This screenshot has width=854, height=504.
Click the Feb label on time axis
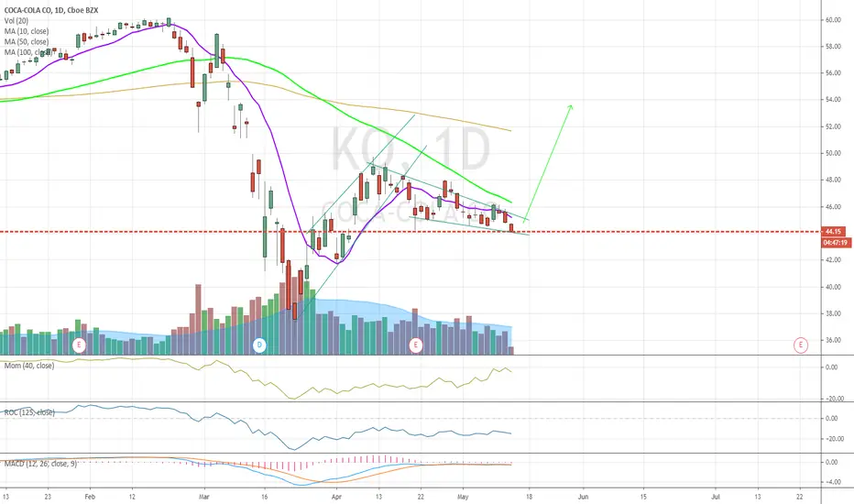(x=90, y=497)
